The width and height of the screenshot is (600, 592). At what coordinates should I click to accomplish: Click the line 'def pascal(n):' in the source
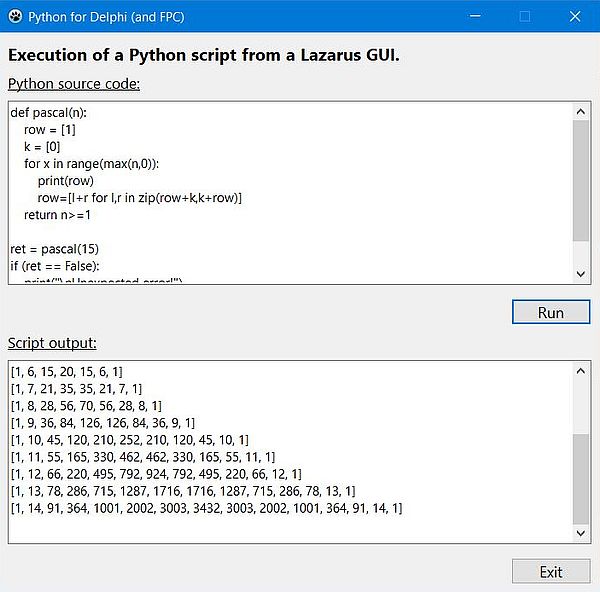click(49, 113)
